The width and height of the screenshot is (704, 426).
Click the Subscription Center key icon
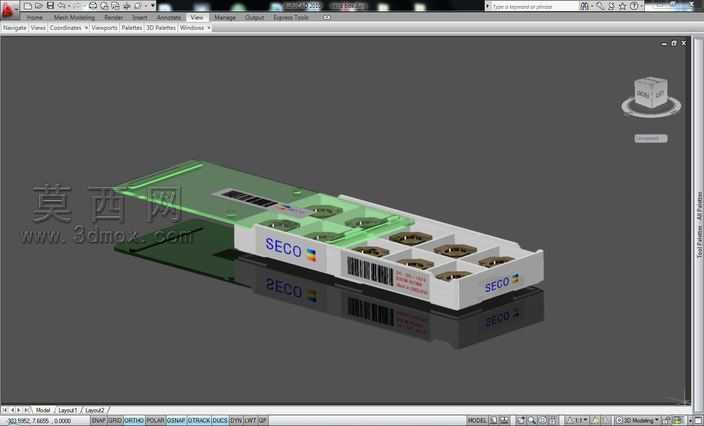click(x=600, y=6)
